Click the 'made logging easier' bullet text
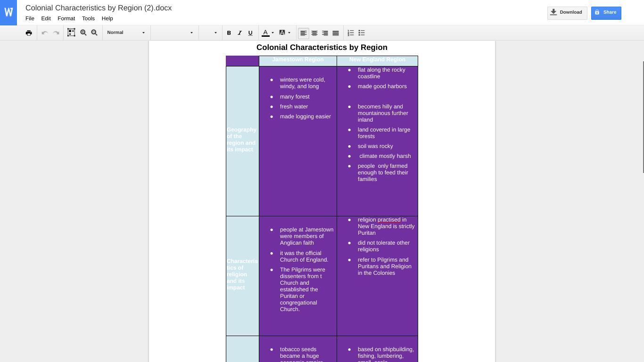The width and height of the screenshot is (644, 362). (305, 116)
